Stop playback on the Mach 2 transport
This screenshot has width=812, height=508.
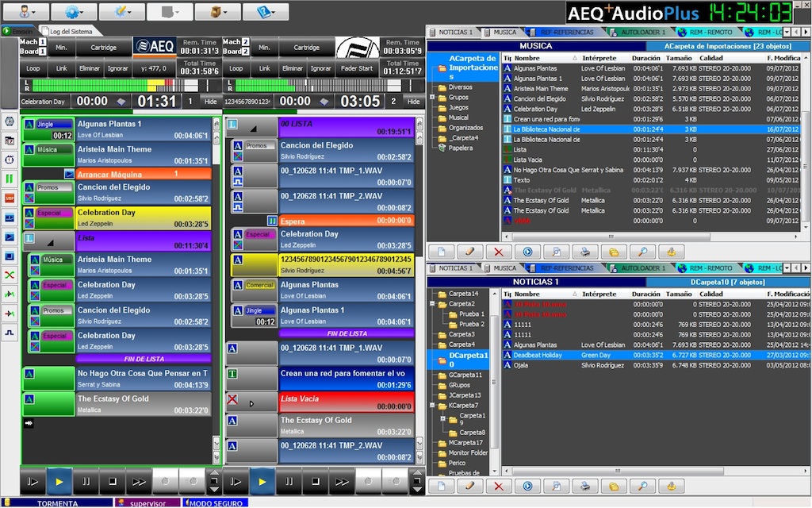tap(316, 482)
